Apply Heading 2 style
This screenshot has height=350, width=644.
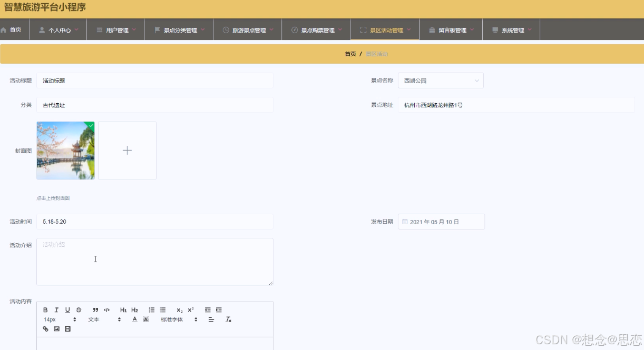(134, 310)
